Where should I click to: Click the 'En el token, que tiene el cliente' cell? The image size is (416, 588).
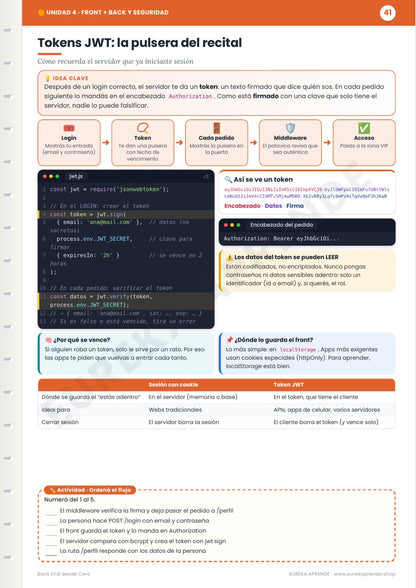point(316,397)
